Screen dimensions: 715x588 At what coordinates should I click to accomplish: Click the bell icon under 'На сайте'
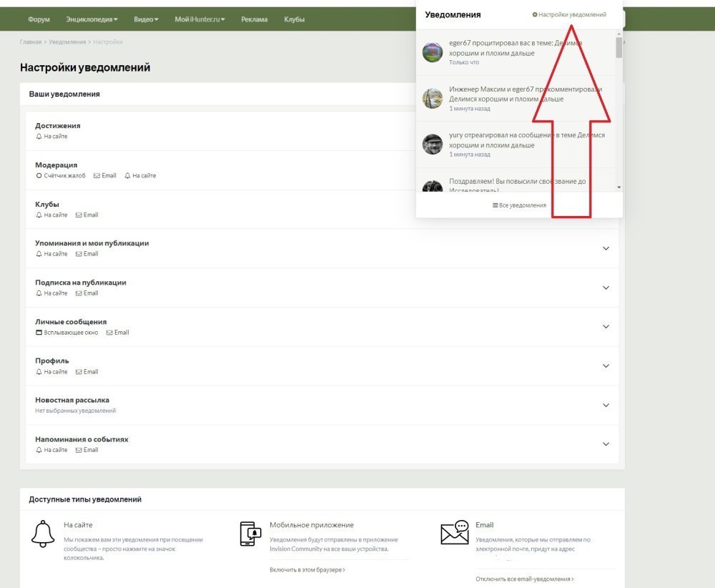point(43,534)
